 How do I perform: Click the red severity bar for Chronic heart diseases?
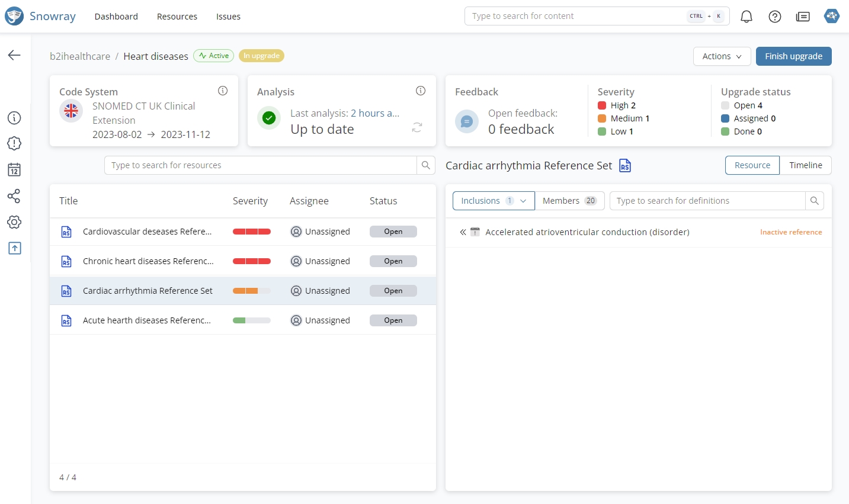click(252, 261)
